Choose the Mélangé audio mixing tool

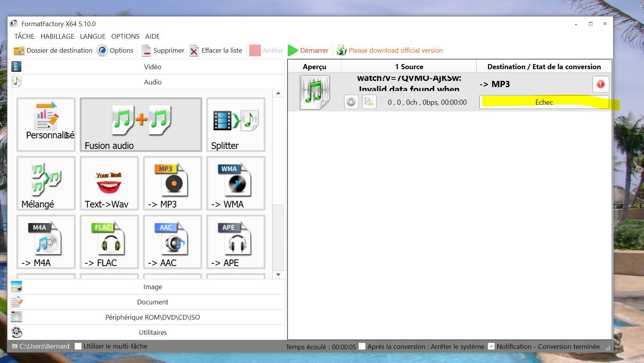[46, 183]
